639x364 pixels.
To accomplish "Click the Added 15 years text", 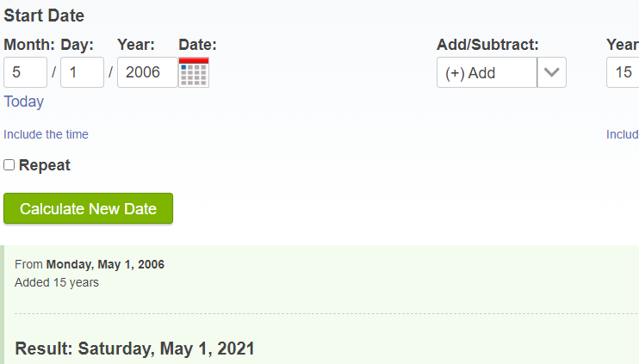I will point(57,282).
